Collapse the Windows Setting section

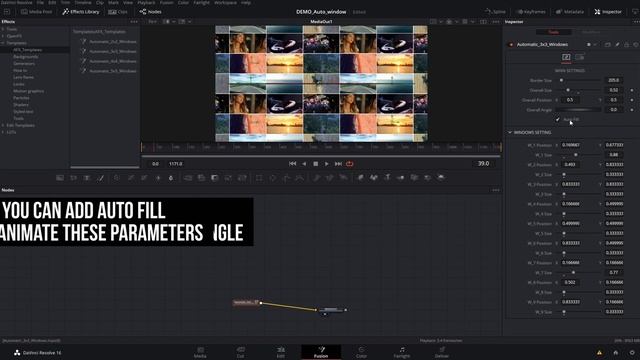click(x=510, y=133)
